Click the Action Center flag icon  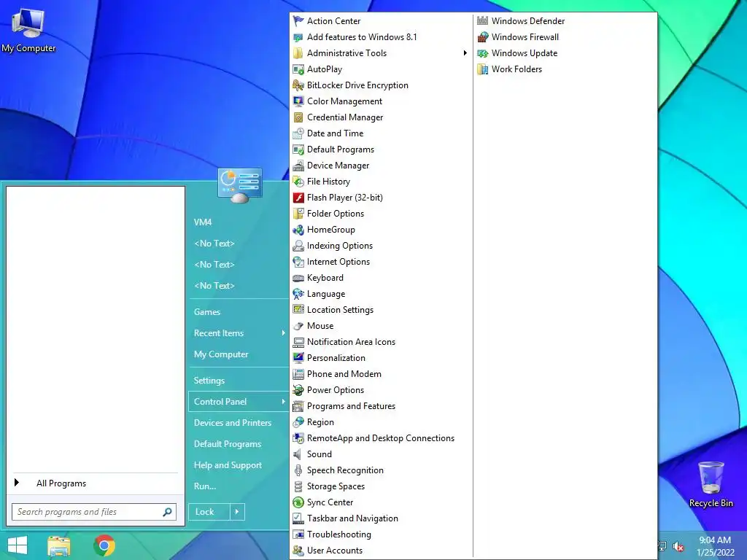(x=298, y=21)
